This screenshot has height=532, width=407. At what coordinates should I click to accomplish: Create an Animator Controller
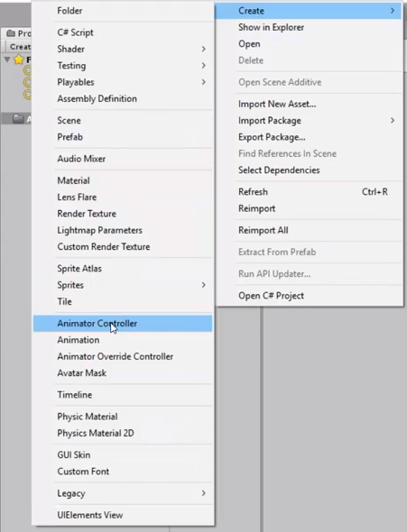123,324
